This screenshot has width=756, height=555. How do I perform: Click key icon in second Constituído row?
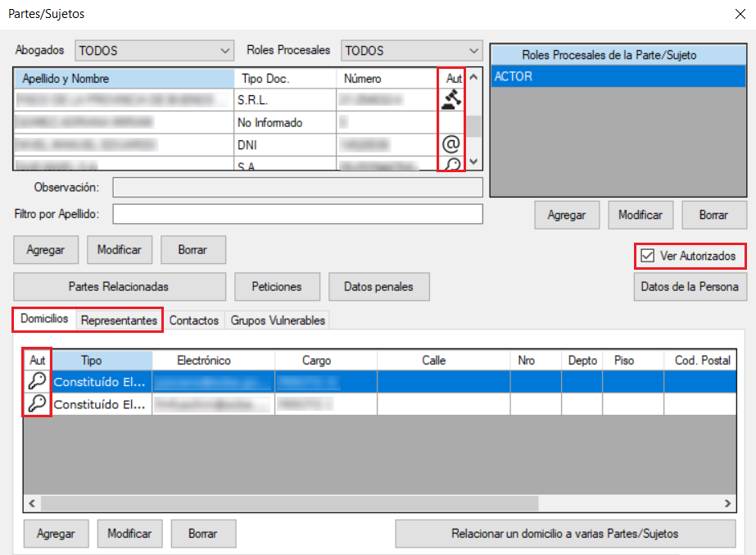point(37,403)
